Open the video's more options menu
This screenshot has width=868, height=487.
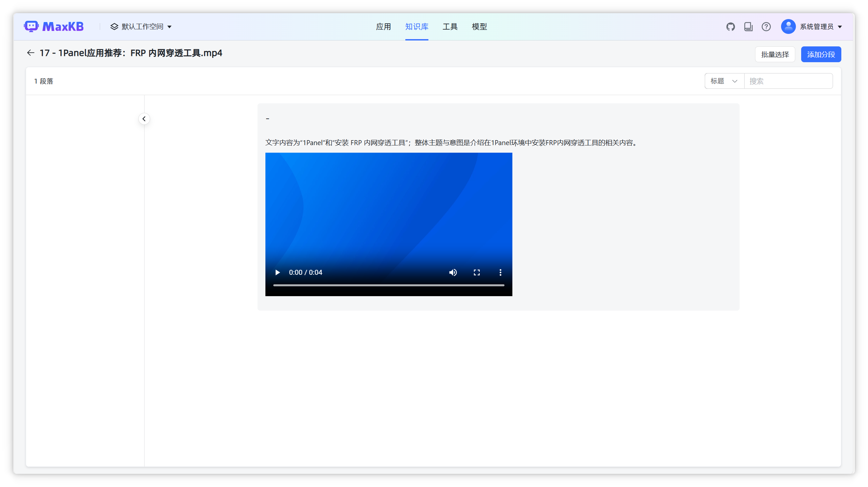point(501,272)
